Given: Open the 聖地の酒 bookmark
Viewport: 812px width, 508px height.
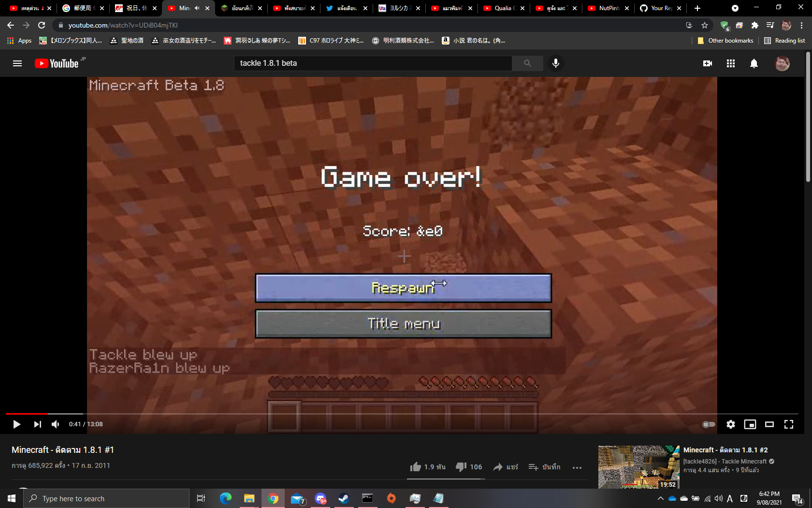Looking at the screenshot, I should tap(127, 41).
